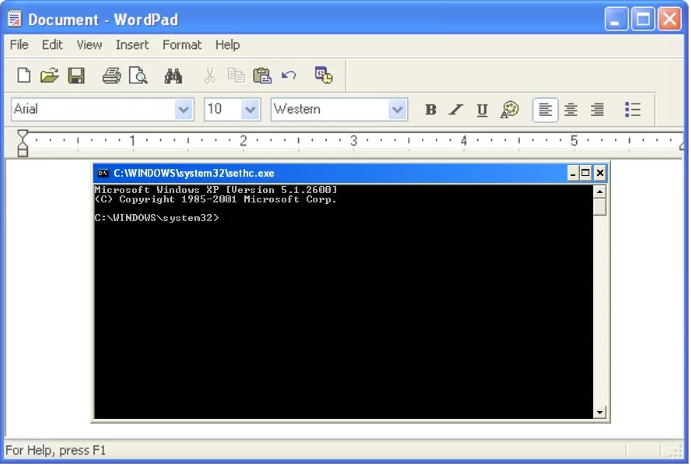Click the sethc.exe console window system icon
The height and width of the screenshot is (466, 691).
(x=103, y=173)
